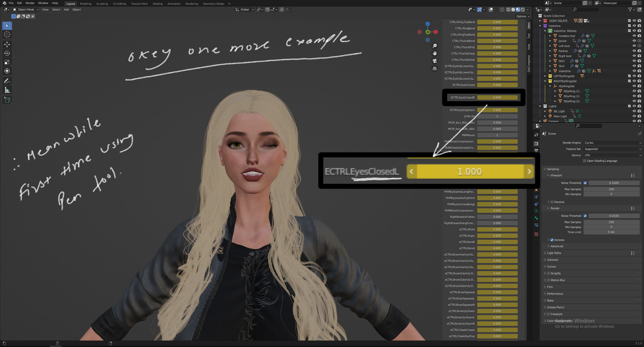Toggle gizmo display arrow icon
The width and height of the screenshot is (644, 347).
pos(479,10)
